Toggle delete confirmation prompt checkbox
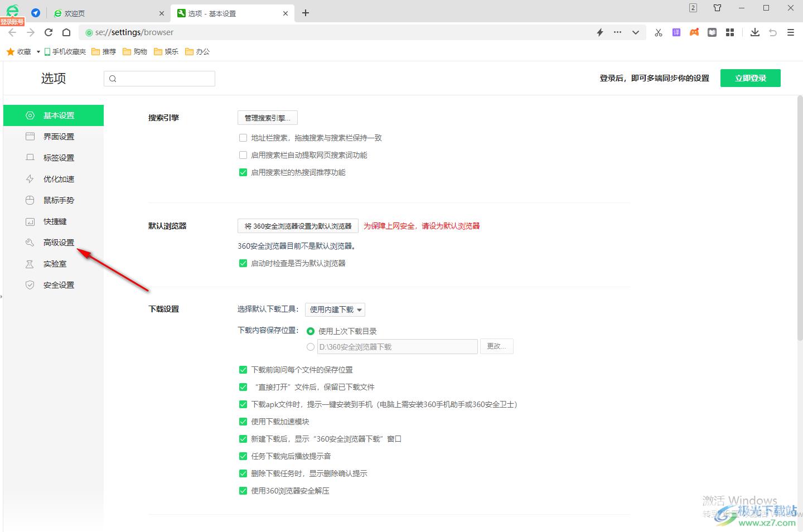Screen dimensions: 803x532 pos(243,473)
